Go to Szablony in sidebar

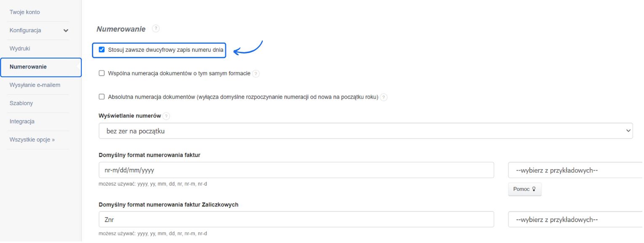[x=21, y=103]
